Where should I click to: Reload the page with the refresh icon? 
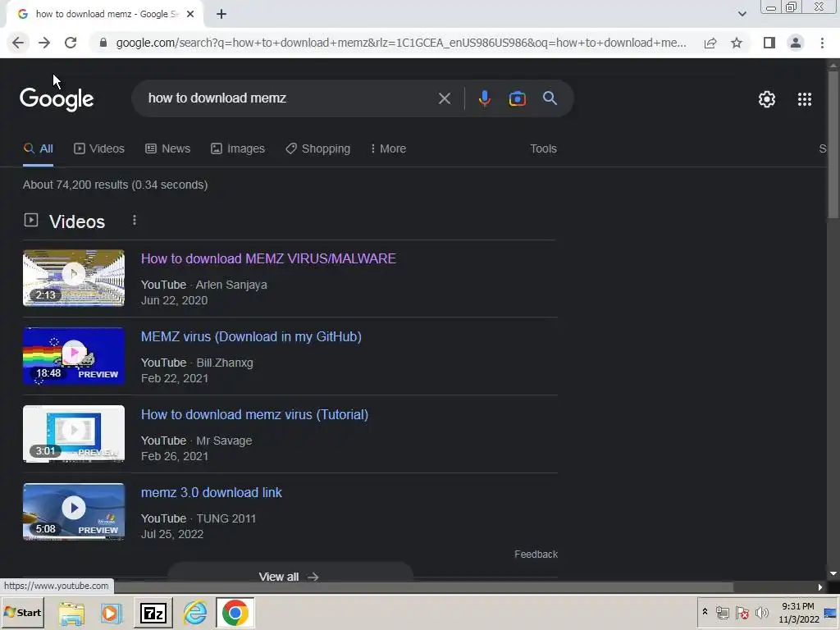(71, 43)
